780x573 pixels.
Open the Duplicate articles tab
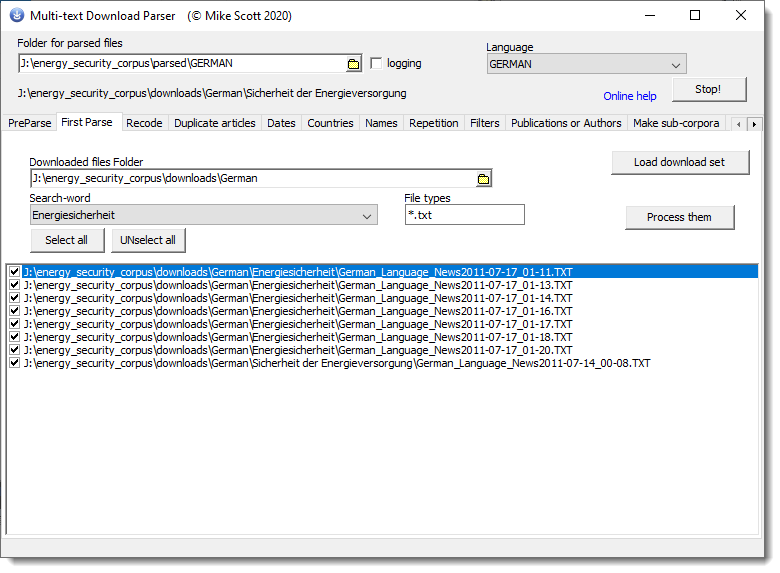click(215, 123)
